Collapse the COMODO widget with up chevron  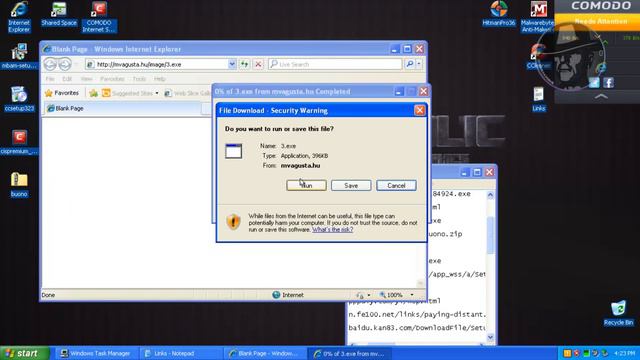click(x=601, y=97)
